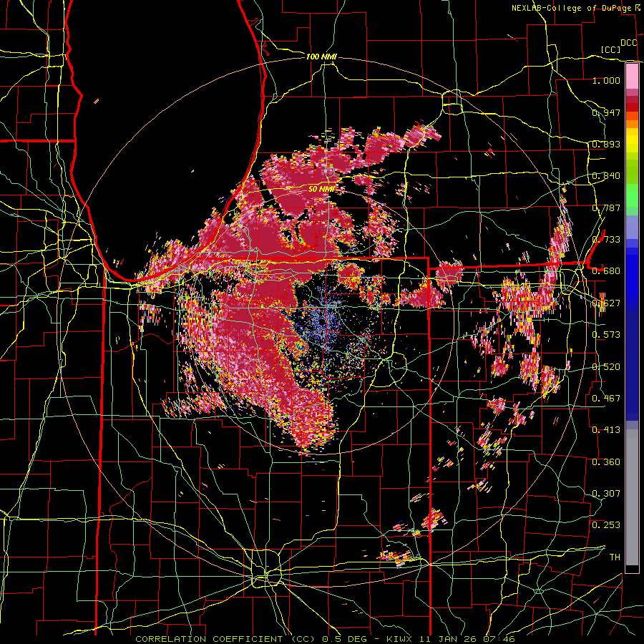Pick the light pink top color bar segment
The image size is (644, 644).
[x=632, y=76]
